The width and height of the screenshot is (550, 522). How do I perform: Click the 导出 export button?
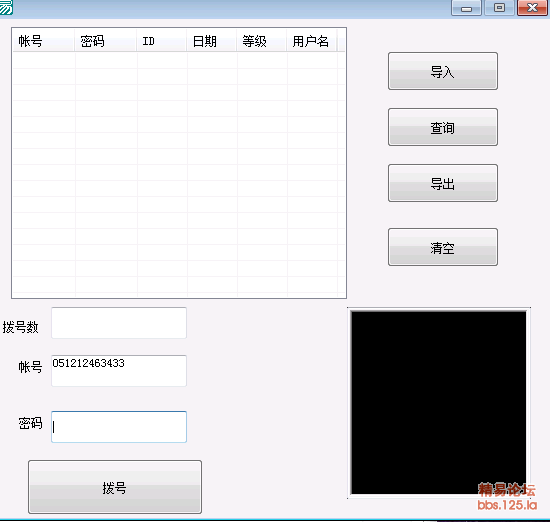click(443, 183)
